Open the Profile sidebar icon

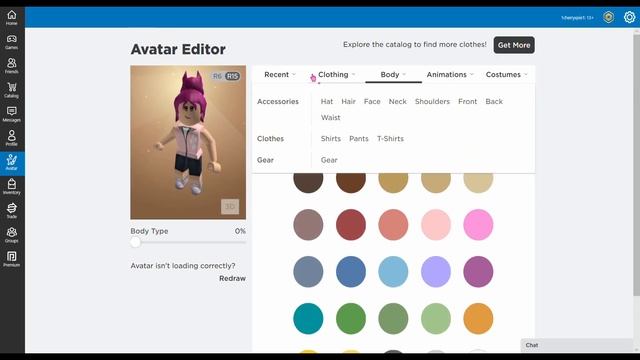coord(12,138)
